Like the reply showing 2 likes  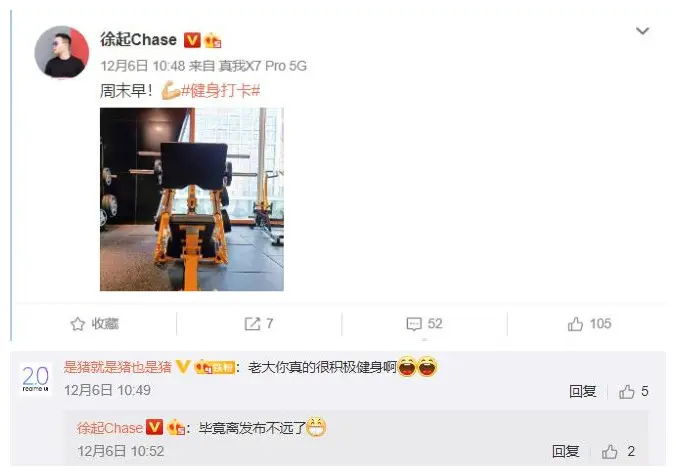(618, 452)
